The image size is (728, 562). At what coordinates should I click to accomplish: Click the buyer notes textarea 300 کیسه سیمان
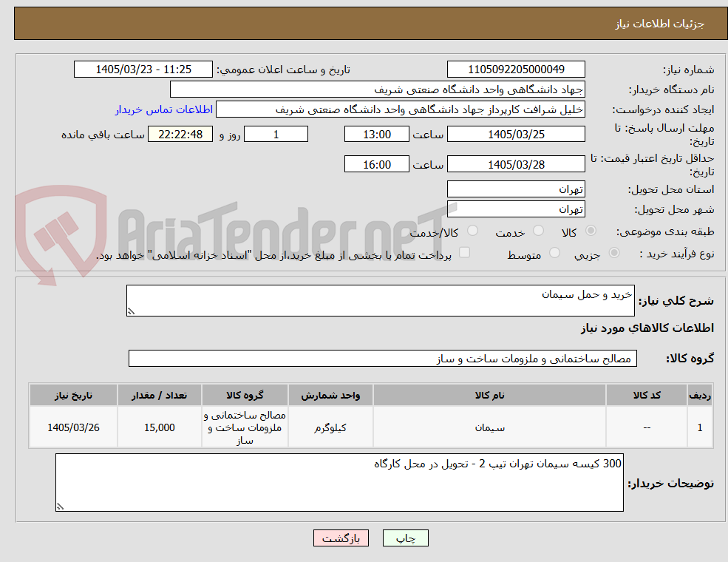click(x=339, y=483)
